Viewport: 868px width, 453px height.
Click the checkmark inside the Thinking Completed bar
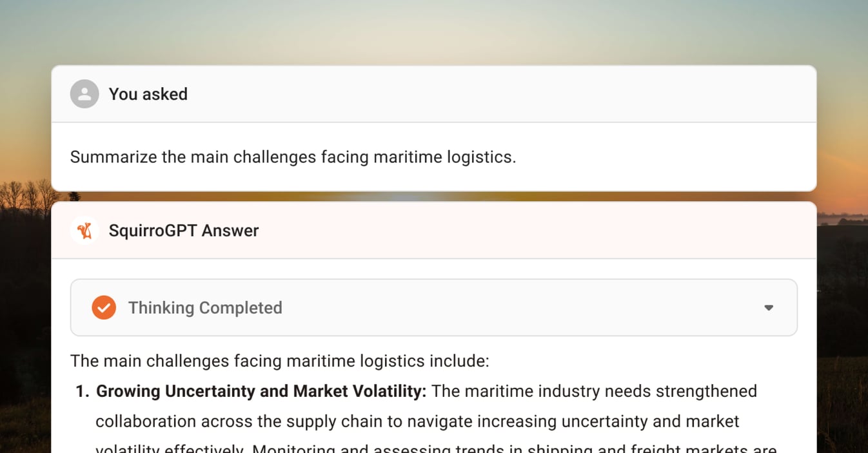click(x=104, y=307)
